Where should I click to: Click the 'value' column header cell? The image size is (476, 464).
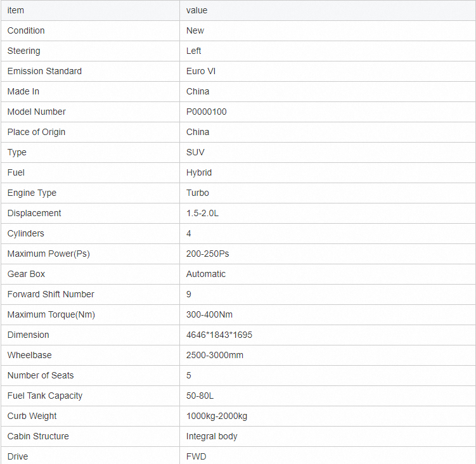tap(196, 10)
